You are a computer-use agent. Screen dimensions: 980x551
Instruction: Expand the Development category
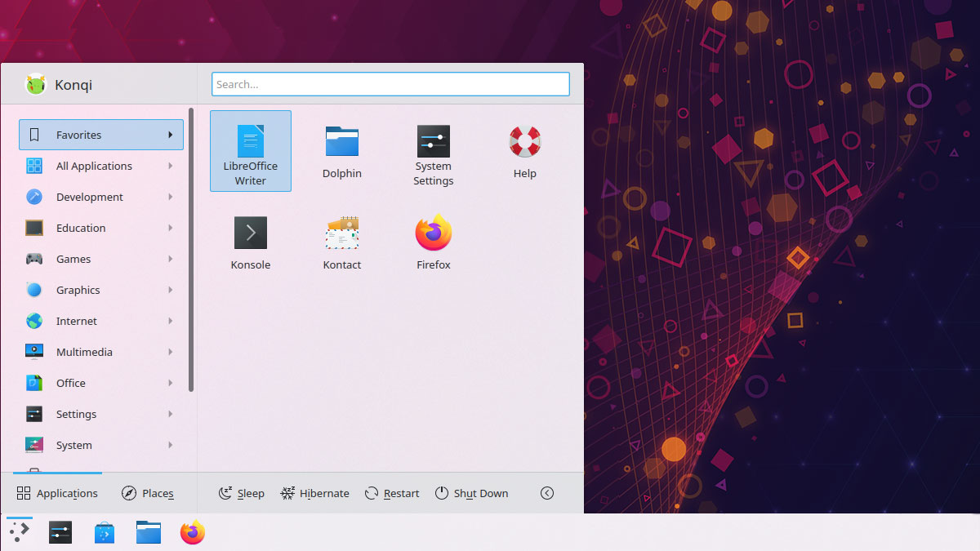[x=87, y=197]
